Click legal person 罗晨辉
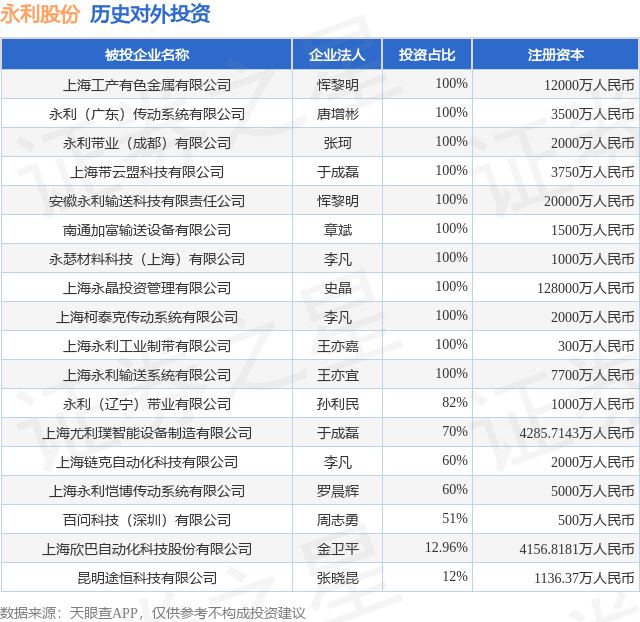The width and height of the screenshot is (640, 622). 338,491
